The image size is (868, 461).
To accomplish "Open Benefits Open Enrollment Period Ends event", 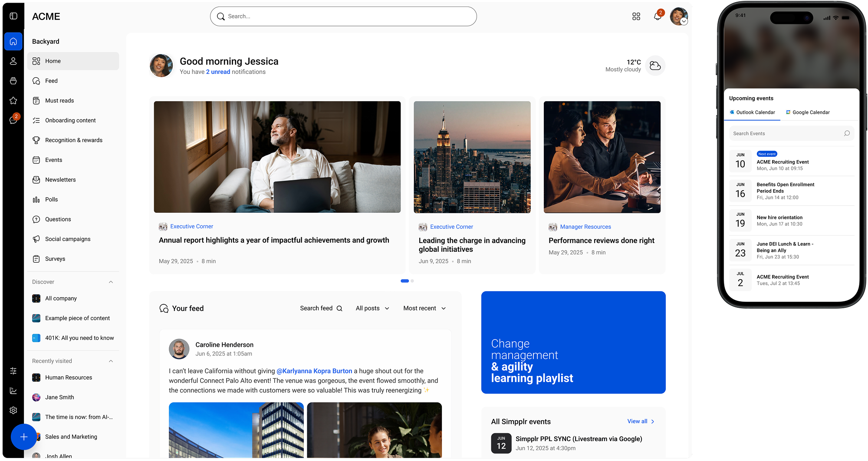I will click(792, 191).
